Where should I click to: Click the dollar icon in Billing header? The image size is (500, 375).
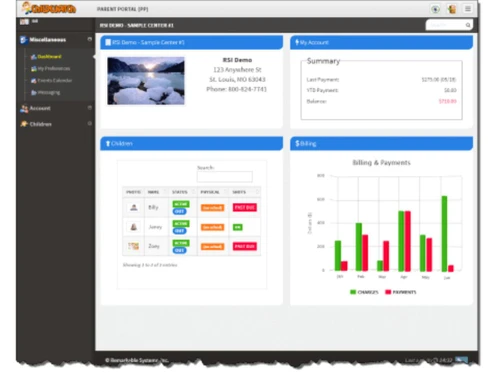pyautogui.click(x=297, y=144)
